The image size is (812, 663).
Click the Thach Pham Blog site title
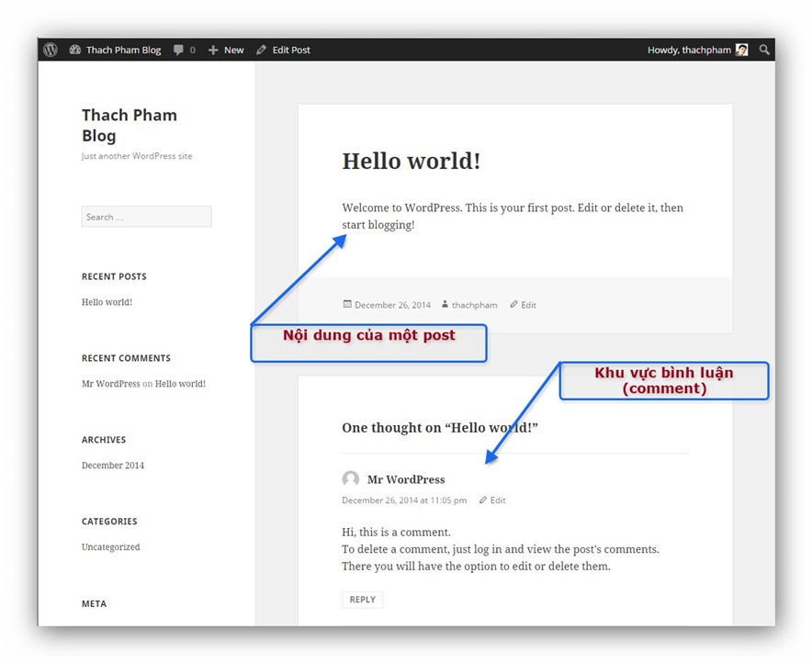point(130,125)
